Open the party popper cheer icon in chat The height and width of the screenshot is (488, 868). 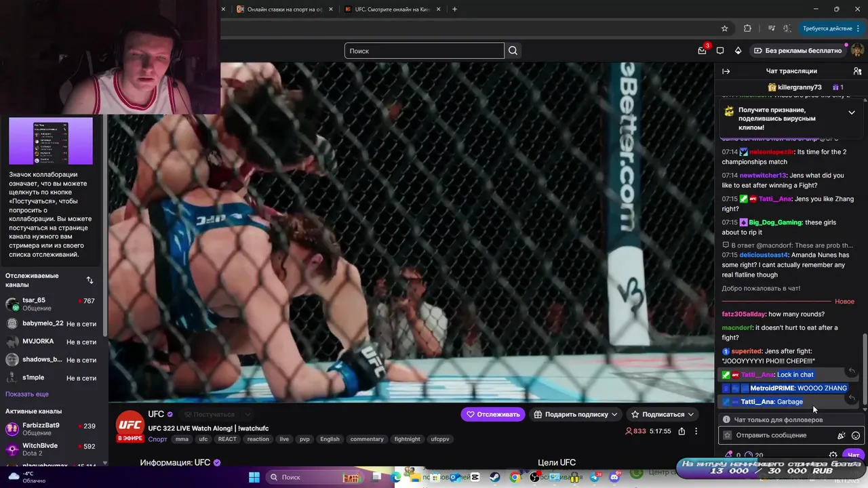coord(841,436)
